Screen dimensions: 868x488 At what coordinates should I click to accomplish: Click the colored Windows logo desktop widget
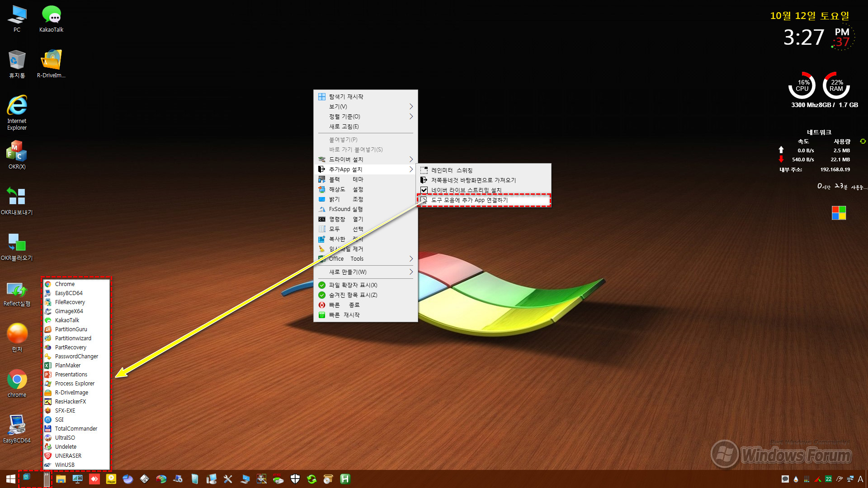coord(839,213)
